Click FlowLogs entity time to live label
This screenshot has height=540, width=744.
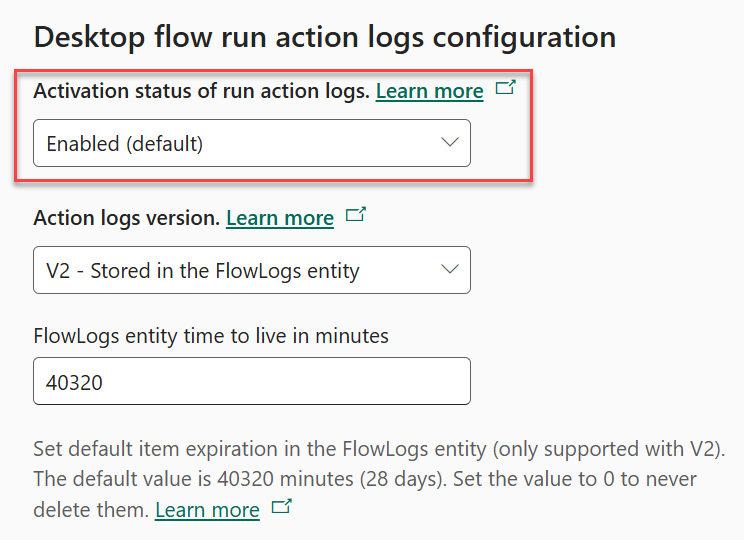tap(211, 336)
